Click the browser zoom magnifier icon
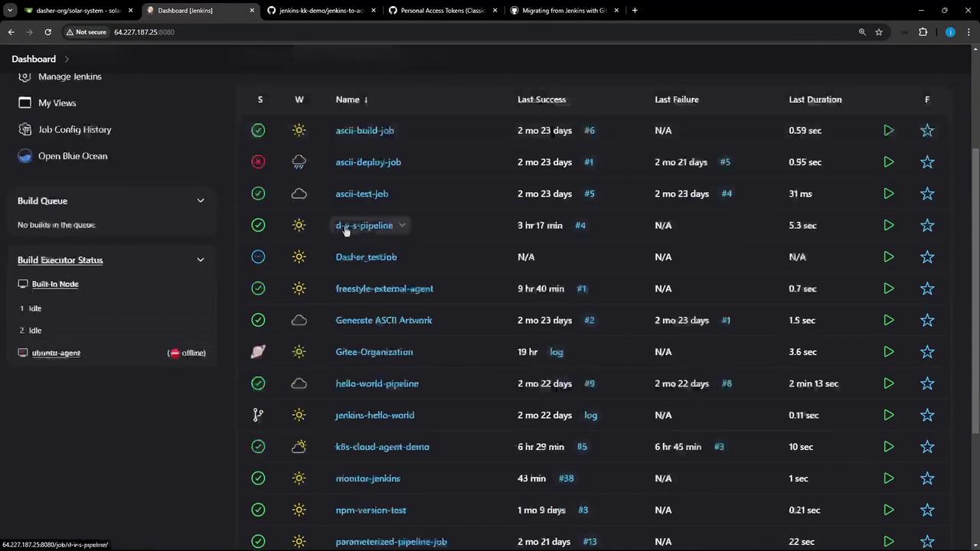Image resolution: width=980 pixels, height=551 pixels. click(862, 32)
